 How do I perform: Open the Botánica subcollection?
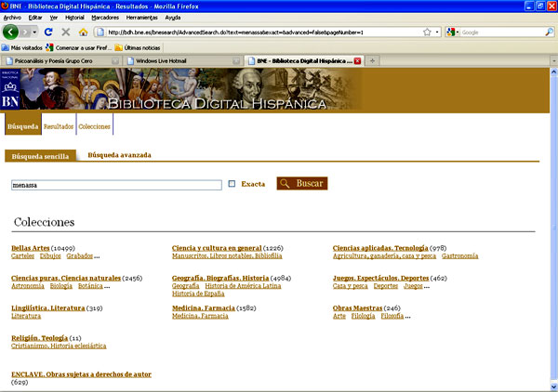tap(90, 286)
